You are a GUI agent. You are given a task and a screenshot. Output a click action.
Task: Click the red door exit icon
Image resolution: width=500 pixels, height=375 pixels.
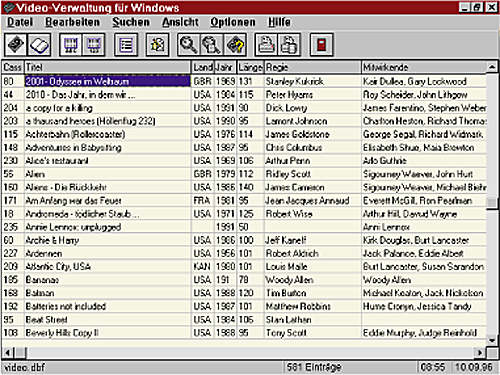pyautogui.click(x=321, y=45)
